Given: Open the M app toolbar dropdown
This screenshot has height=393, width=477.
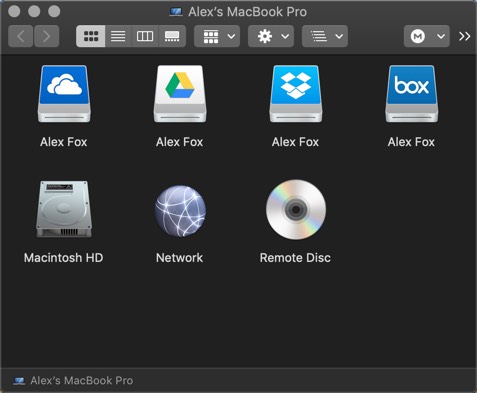Looking at the screenshot, I should pos(427,36).
